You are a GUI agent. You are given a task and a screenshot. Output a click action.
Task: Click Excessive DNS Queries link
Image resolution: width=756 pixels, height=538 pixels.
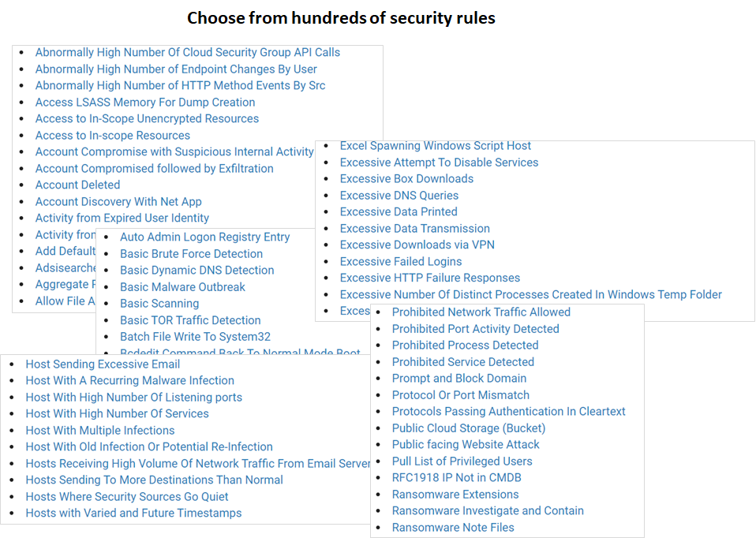click(399, 196)
